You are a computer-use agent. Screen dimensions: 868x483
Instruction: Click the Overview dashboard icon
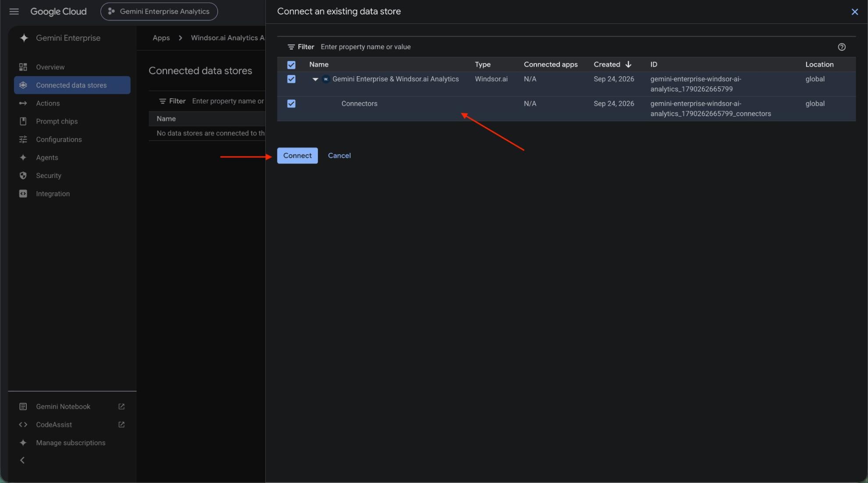click(x=23, y=67)
